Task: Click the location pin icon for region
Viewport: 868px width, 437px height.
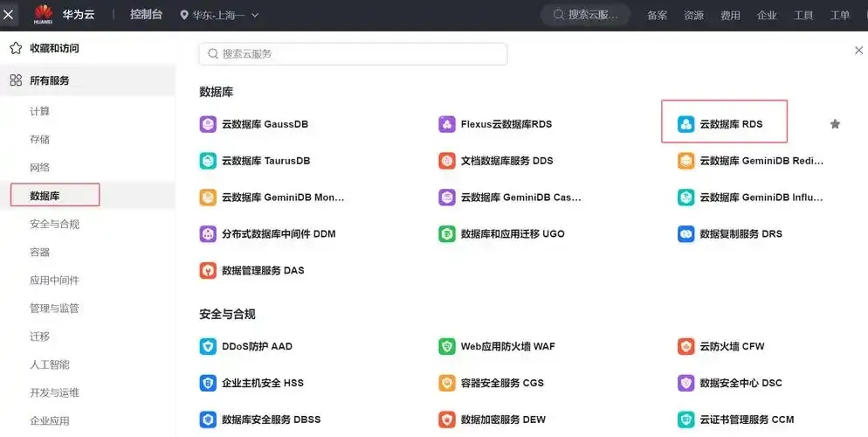Action: pyautogui.click(x=184, y=15)
